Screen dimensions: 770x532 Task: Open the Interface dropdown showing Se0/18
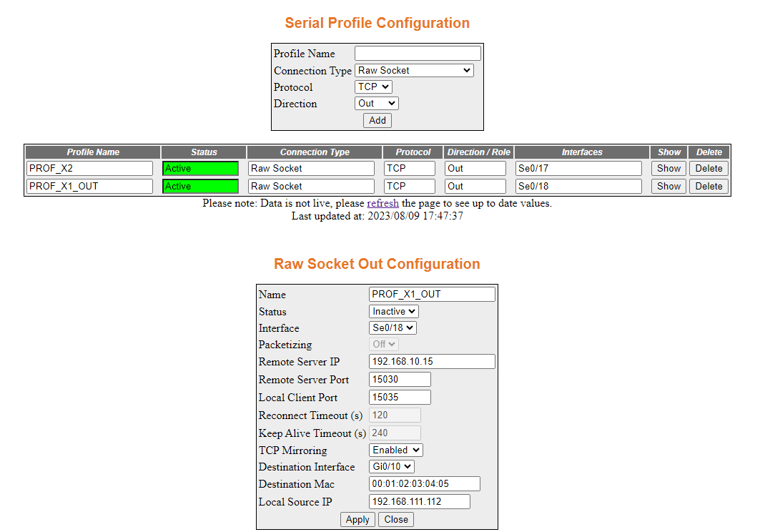(x=392, y=327)
